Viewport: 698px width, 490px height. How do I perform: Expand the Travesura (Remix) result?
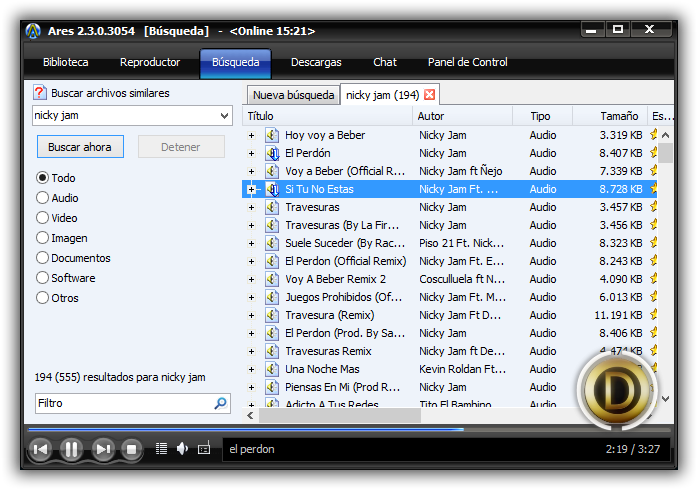pos(252,315)
